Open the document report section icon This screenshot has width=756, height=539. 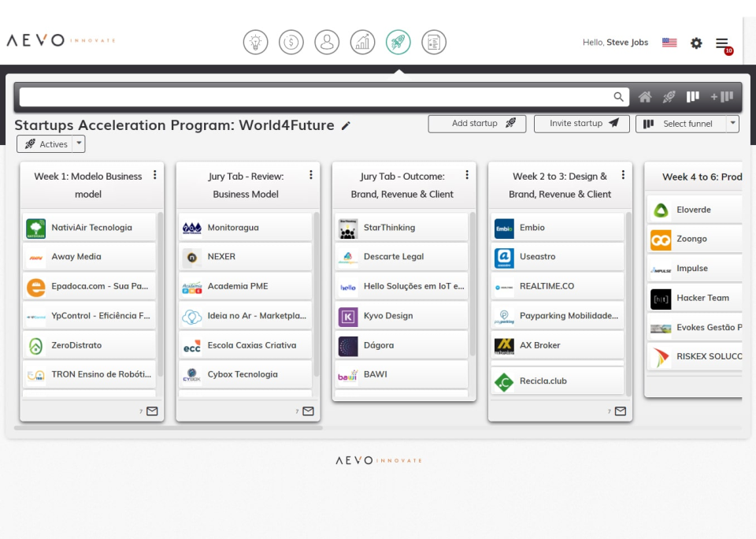(x=433, y=42)
